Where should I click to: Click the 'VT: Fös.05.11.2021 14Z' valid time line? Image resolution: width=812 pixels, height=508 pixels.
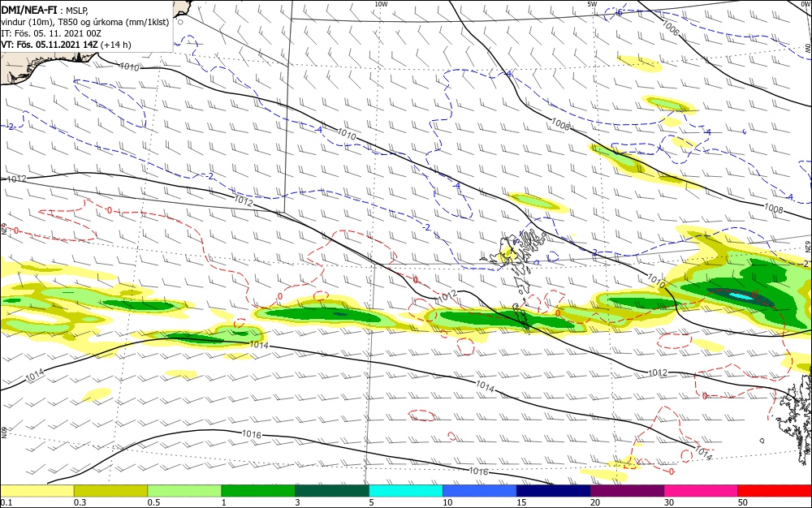click(x=66, y=45)
